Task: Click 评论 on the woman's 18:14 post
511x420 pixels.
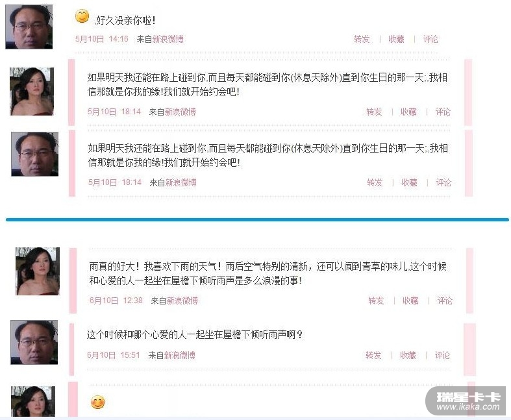Action: [443, 112]
